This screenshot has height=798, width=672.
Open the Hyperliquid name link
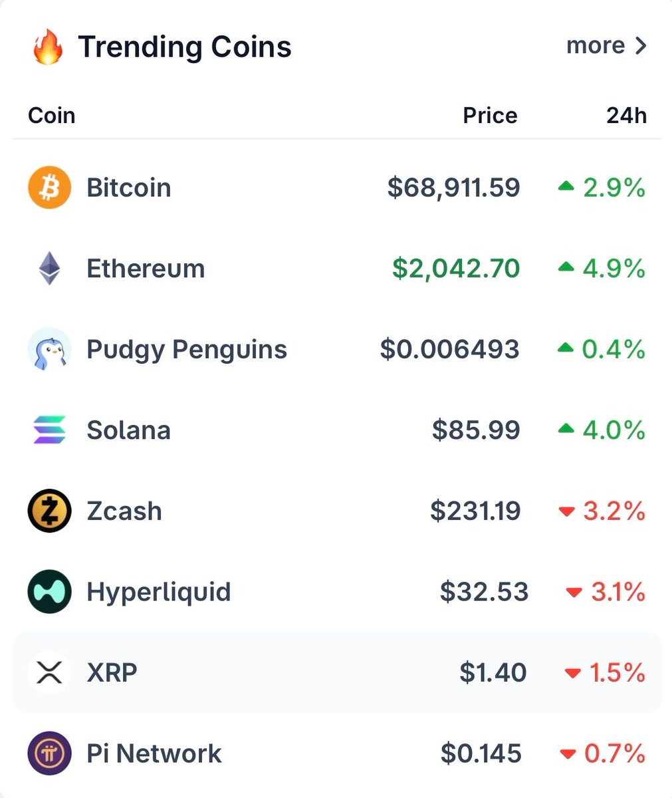159,592
